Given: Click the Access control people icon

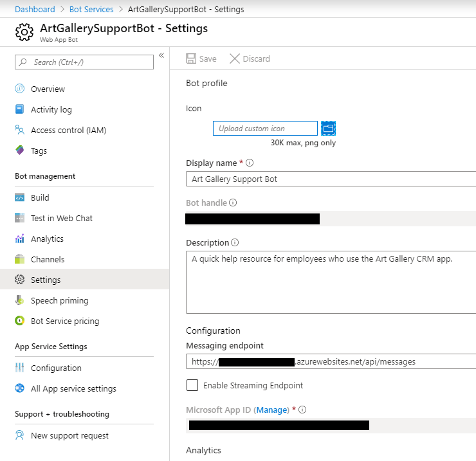Looking at the screenshot, I should click(x=20, y=130).
